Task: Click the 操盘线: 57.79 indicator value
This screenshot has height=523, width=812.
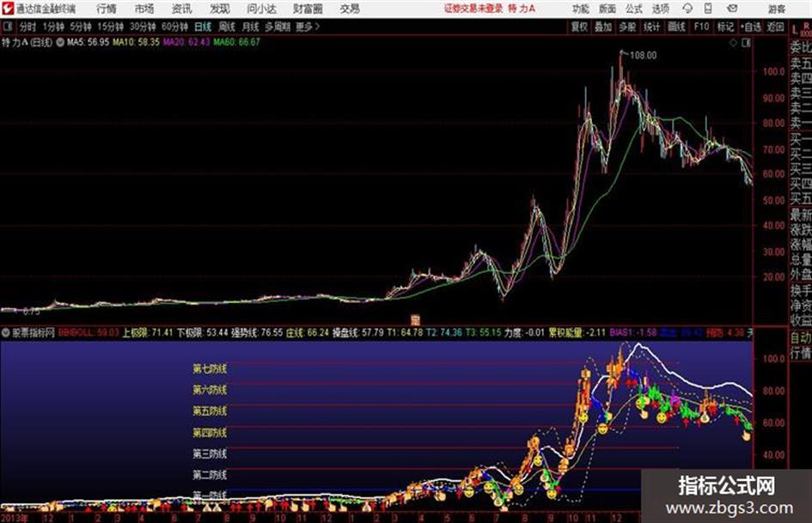Action: pyautogui.click(x=357, y=333)
